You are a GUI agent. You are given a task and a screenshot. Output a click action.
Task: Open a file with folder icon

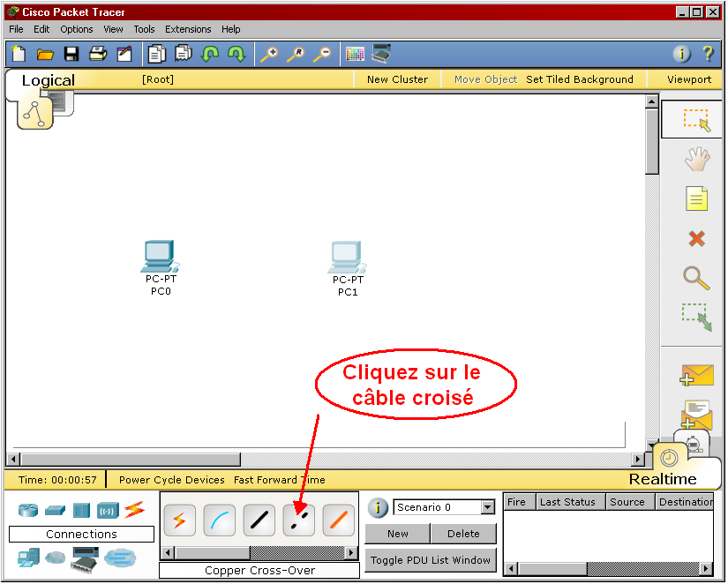[x=45, y=55]
